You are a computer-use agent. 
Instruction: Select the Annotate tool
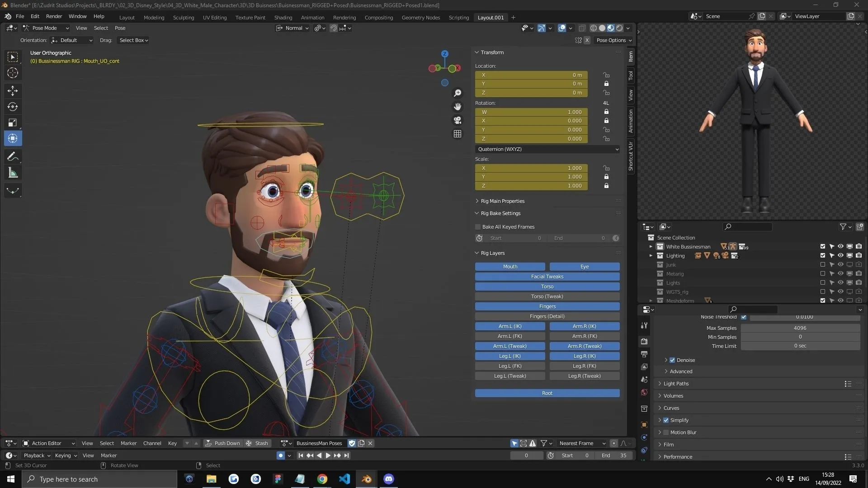tap(13, 156)
